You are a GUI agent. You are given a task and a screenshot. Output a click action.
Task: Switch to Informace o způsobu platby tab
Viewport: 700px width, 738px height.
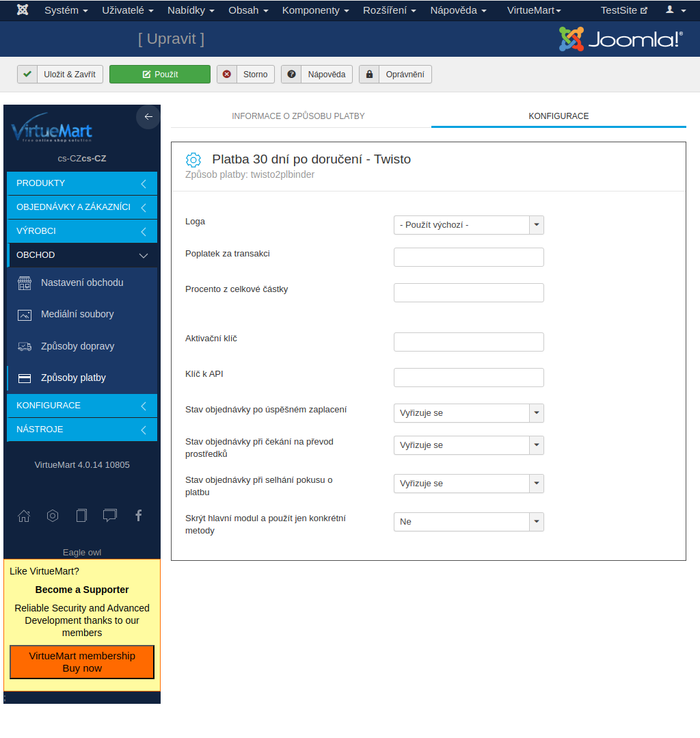(298, 116)
